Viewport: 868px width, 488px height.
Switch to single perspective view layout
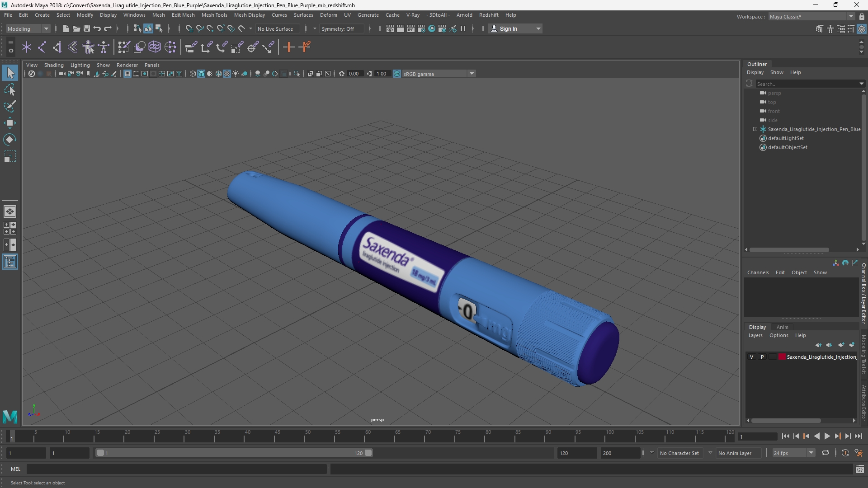[x=10, y=211]
